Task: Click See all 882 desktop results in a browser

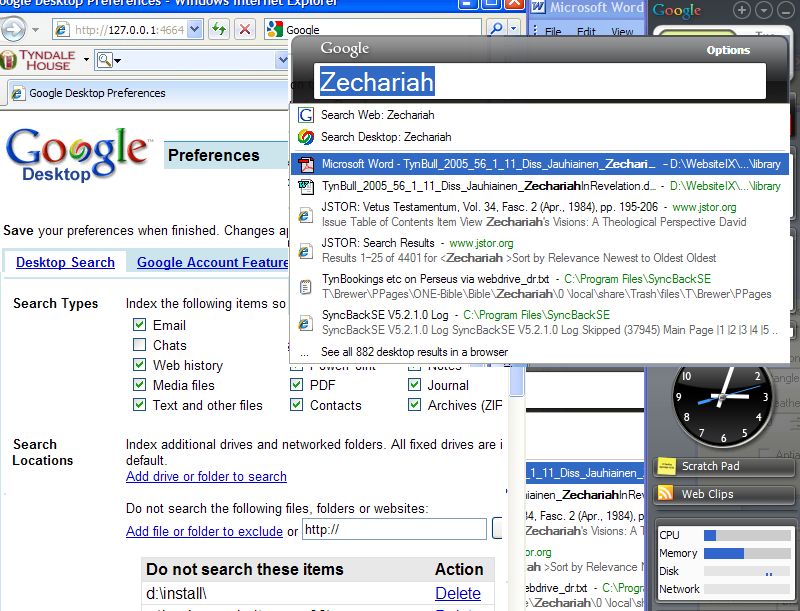Action: point(414,352)
